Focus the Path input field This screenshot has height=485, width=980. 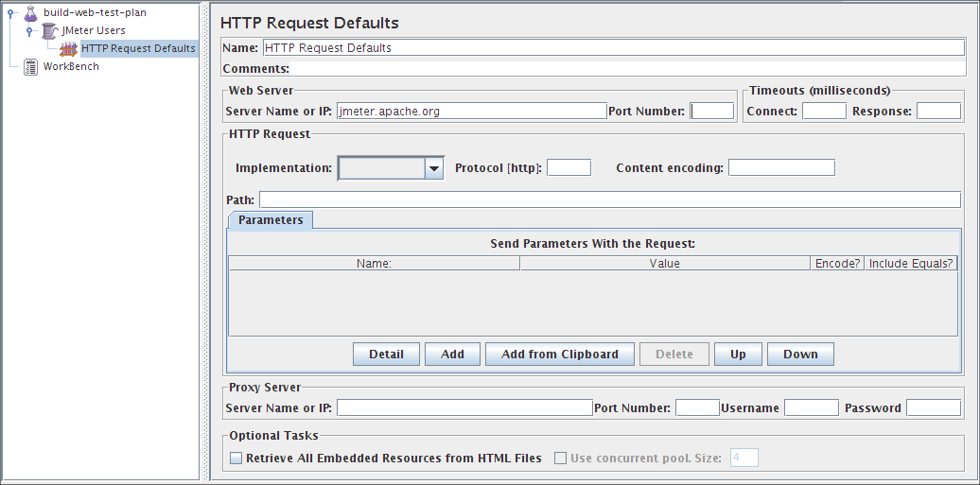[609, 199]
